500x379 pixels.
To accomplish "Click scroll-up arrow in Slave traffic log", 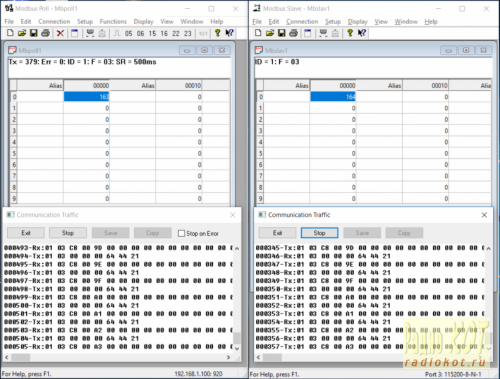I will click(488, 248).
